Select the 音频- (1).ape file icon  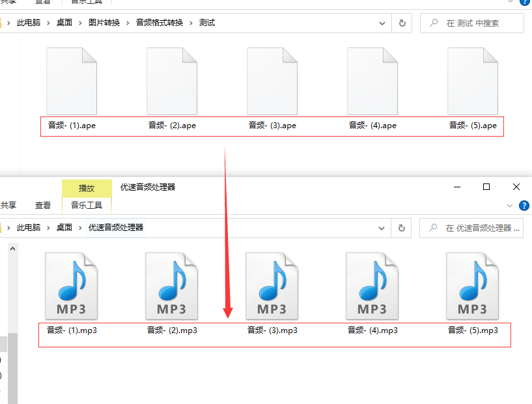pyautogui.click(x=72, y=79)
